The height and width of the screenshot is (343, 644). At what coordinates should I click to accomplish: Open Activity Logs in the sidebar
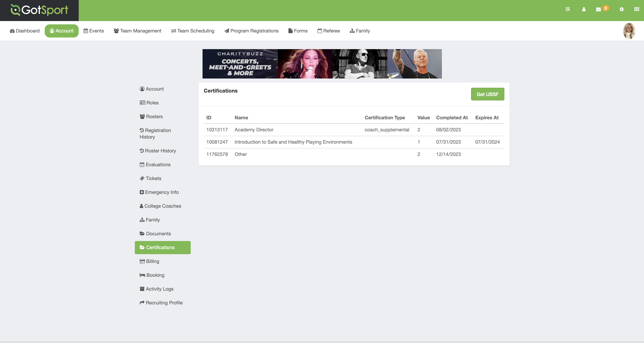click(162, 289)
